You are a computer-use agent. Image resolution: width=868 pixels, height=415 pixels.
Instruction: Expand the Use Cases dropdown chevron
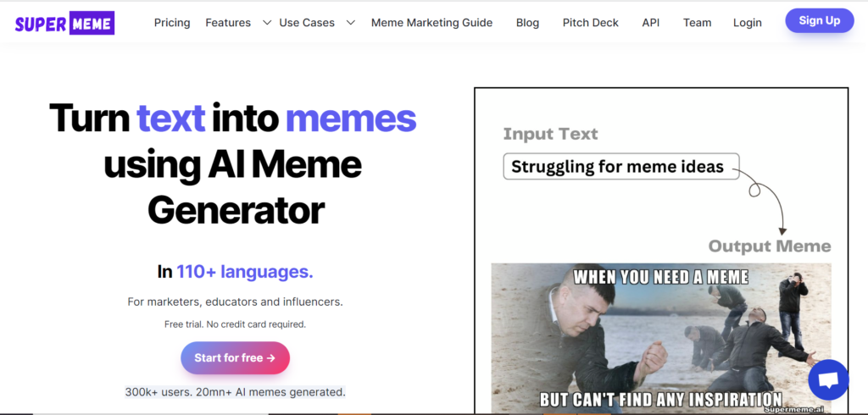350,23
